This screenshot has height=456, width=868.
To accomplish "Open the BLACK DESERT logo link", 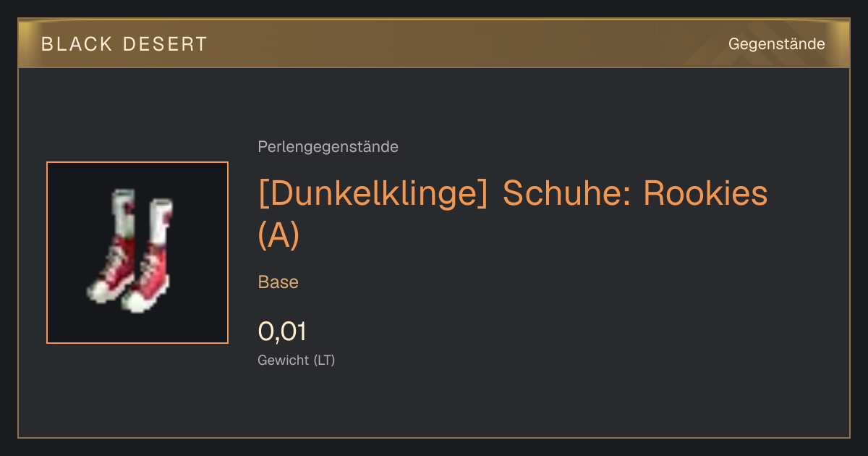I will (x=124, y=44).
